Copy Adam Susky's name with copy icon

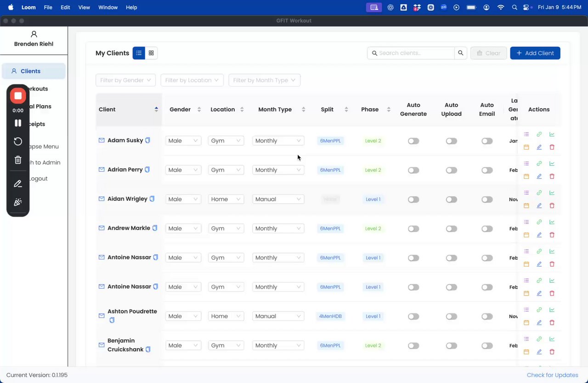148,140
